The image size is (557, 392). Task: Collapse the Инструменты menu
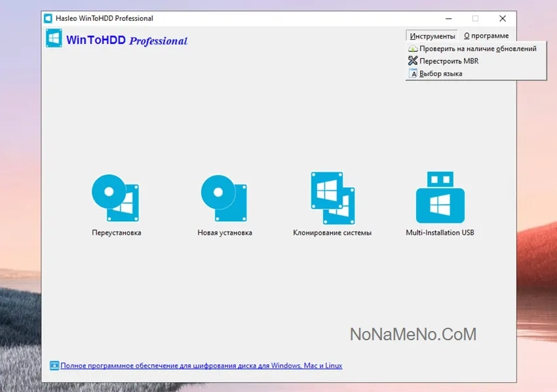432,36
